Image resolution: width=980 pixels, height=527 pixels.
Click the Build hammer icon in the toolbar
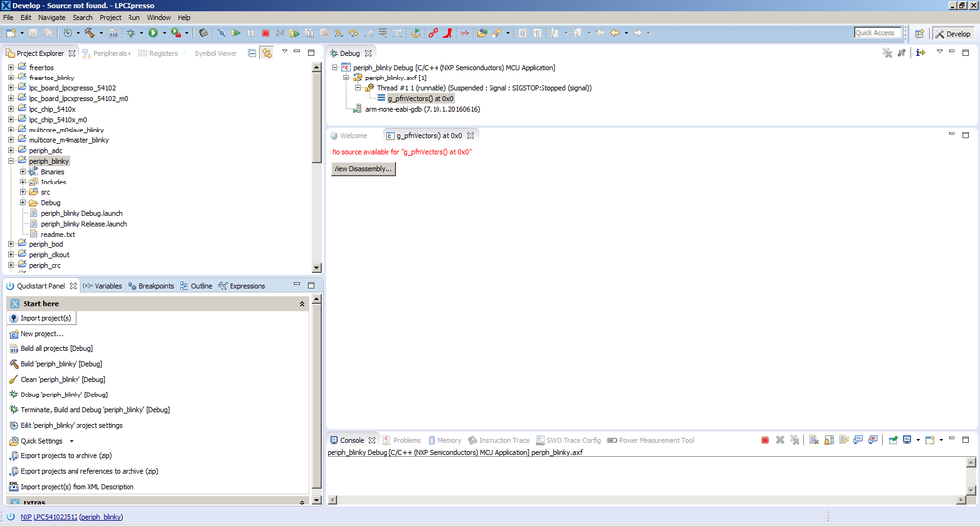coord(89,33)
